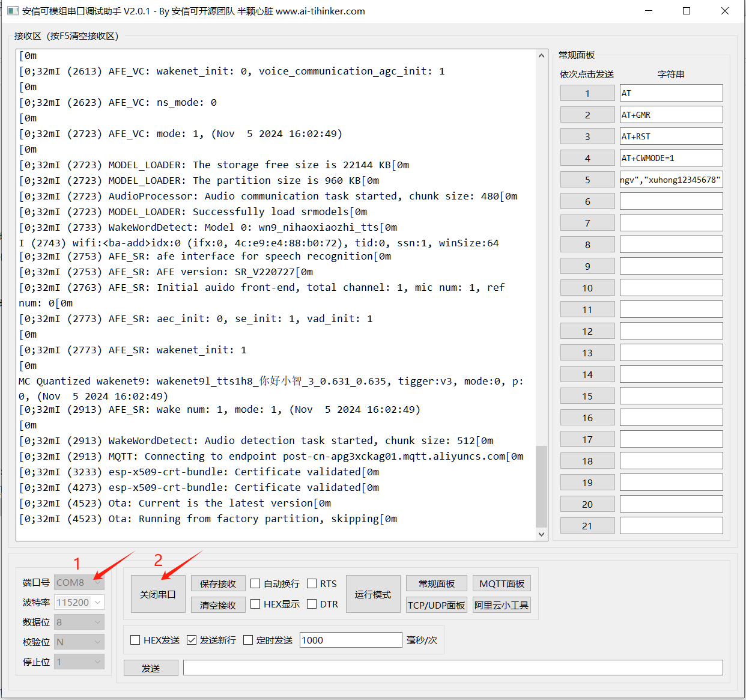Click the 1000 milliseconds interval field
The height and width of the screenshot is (700, 746).
pos(350,640)
